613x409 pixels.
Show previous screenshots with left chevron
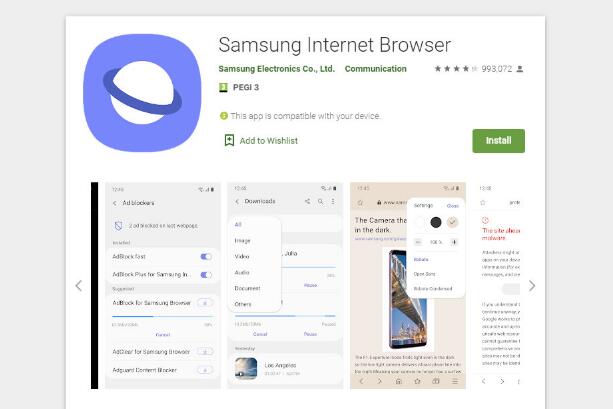(79, 286)
